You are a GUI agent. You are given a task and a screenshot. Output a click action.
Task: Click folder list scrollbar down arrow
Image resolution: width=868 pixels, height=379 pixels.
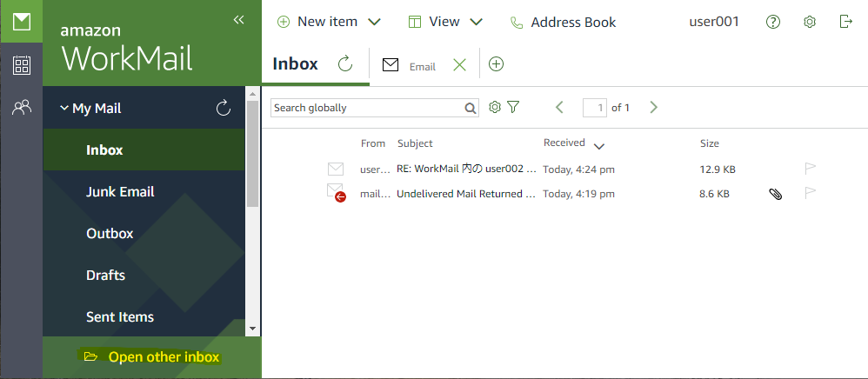[253, 328]
